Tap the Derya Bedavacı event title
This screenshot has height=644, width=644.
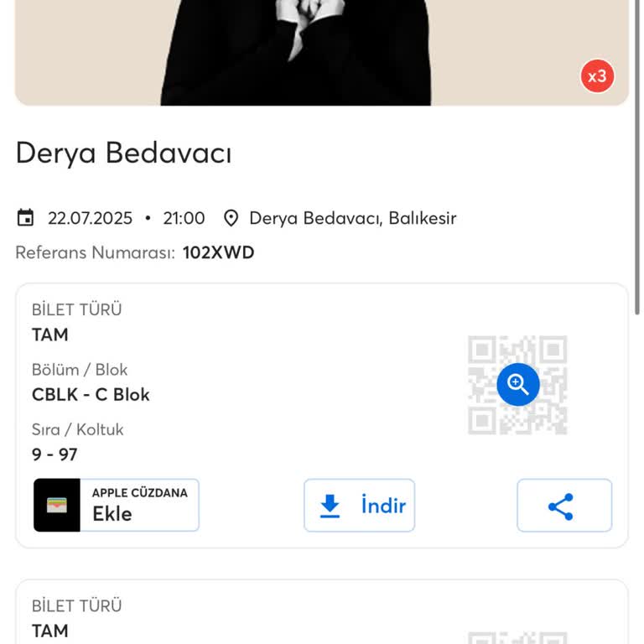[x=123, y=153]
